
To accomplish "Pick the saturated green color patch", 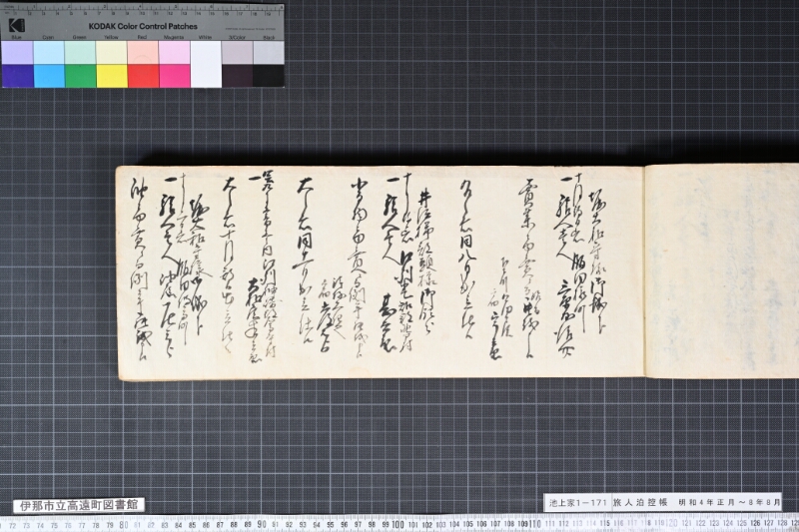I will 81,76.
